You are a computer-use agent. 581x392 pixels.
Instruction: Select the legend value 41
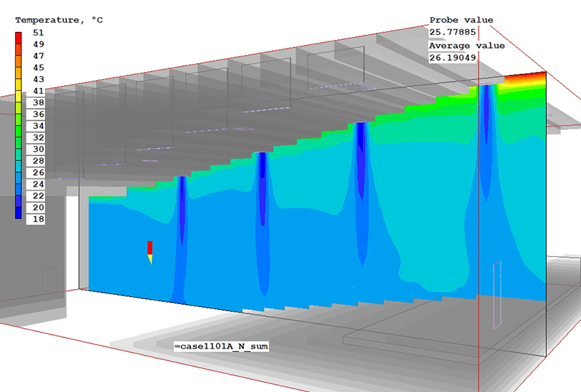pos(38,91)
